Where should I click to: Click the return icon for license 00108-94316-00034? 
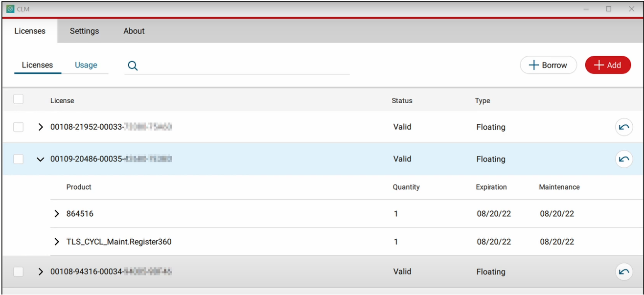[623, 272]
